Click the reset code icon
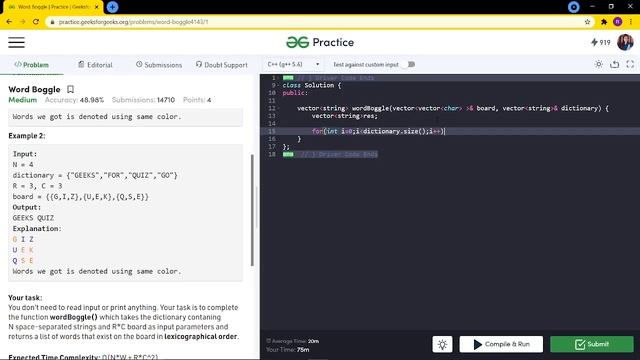This screenshot has height=360, width=640. (x=614, y=64)
